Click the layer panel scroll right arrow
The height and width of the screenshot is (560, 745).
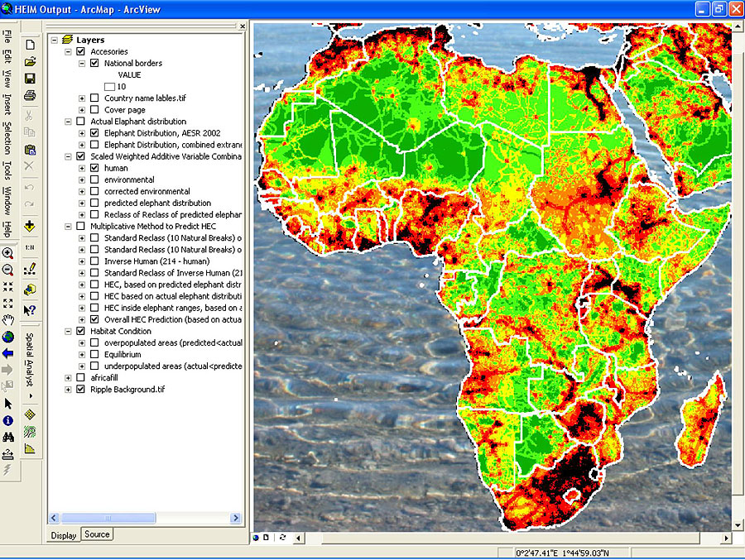point(236,518)
